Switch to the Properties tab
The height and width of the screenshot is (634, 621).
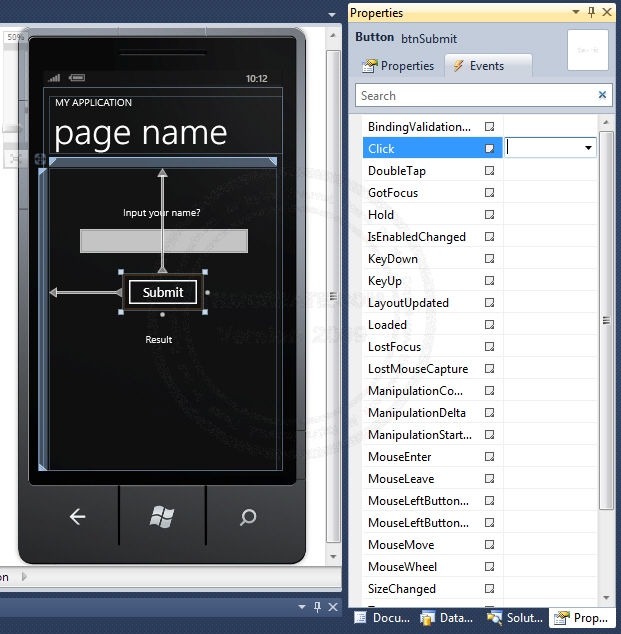click(x=398, y=66)
